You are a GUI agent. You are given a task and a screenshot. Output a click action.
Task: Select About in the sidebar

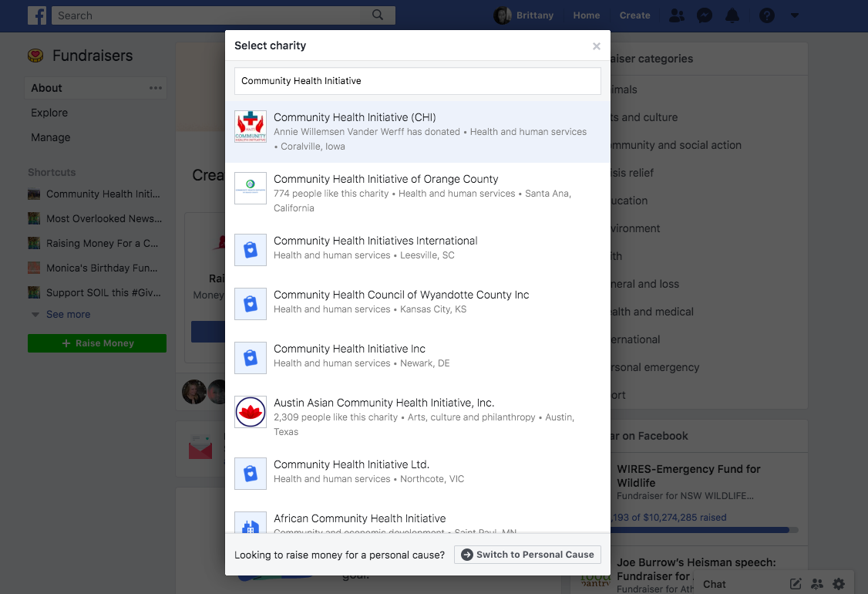pyautogui.click(x=96, y=88)
